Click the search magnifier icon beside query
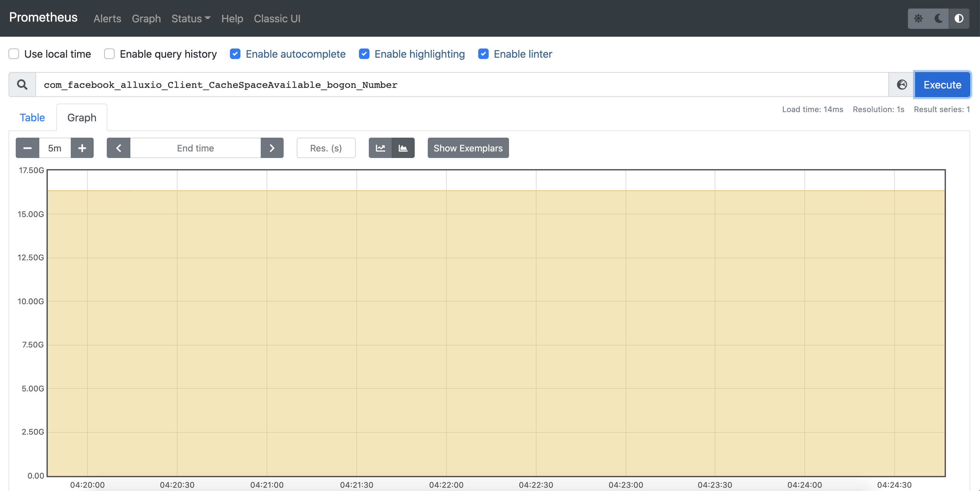Image resolution: width=980 pixels, height=491 pixels. point(23,85)
